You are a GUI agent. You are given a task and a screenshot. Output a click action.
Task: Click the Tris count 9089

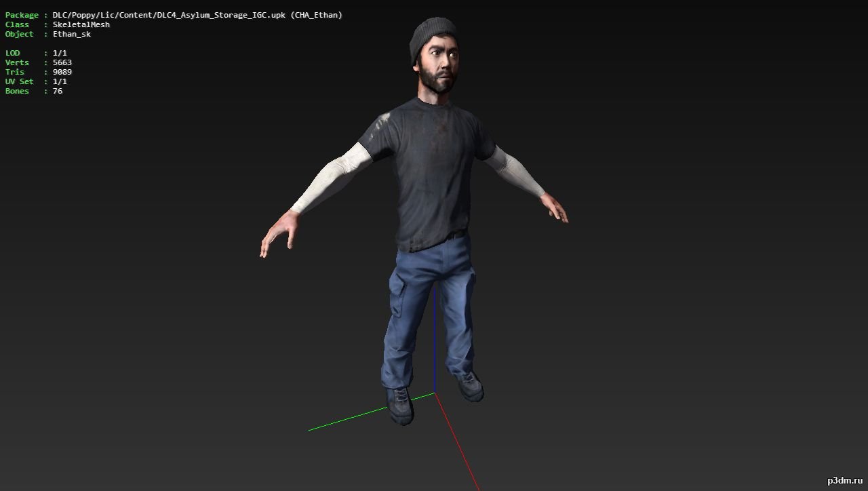coord(62,72)
